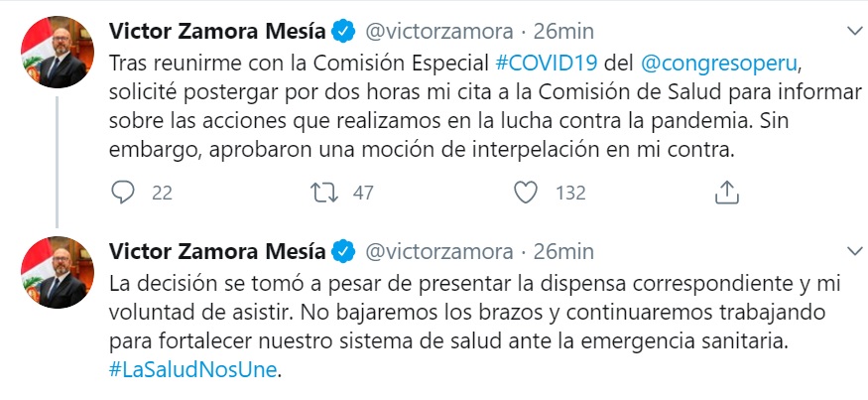Image resolution: width=868 pixels, height=400 pixels.
Task: Reply to the first tweet about Comisión Especial
Action: [124, 193]
